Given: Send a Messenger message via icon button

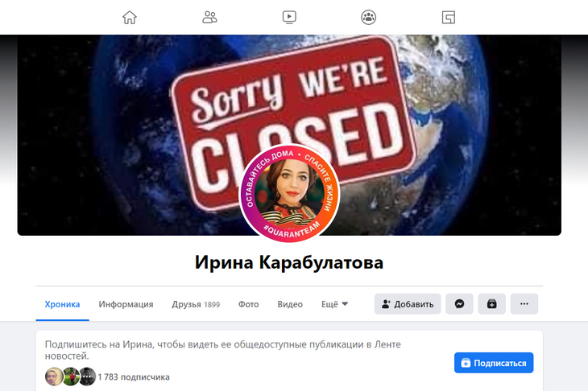Looking at the screenshot, I should pos(459,304).
